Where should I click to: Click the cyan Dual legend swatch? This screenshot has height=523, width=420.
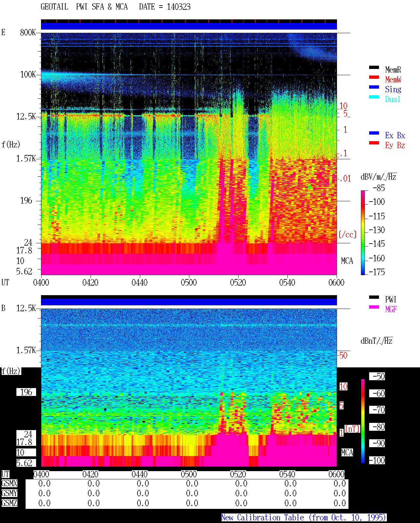point(374,97)
